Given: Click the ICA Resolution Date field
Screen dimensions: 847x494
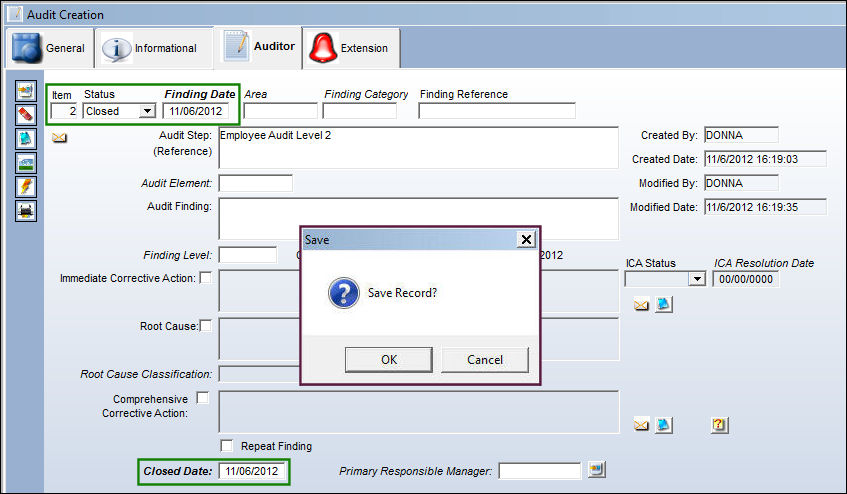Looking at the screenshot, I should 745,279.
